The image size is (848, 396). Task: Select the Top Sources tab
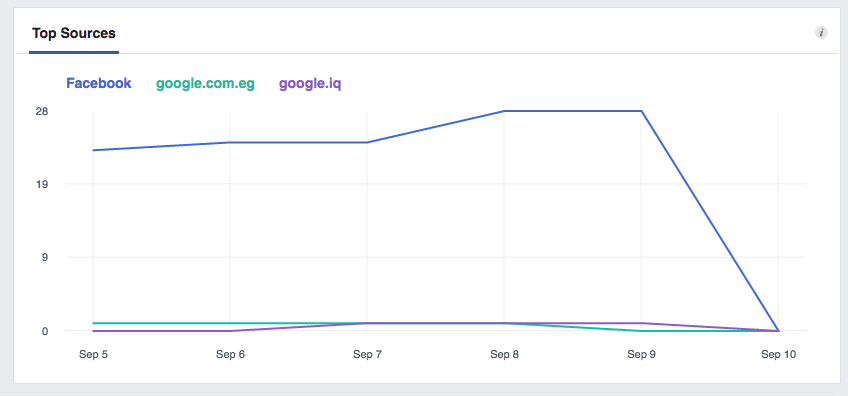(74, 34)
